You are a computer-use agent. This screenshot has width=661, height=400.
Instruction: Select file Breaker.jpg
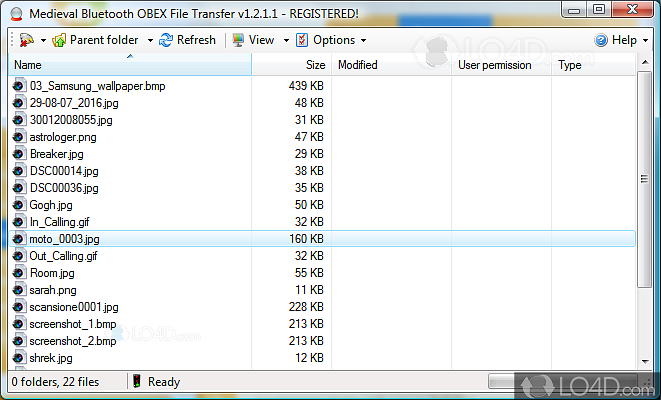(56, 154)
